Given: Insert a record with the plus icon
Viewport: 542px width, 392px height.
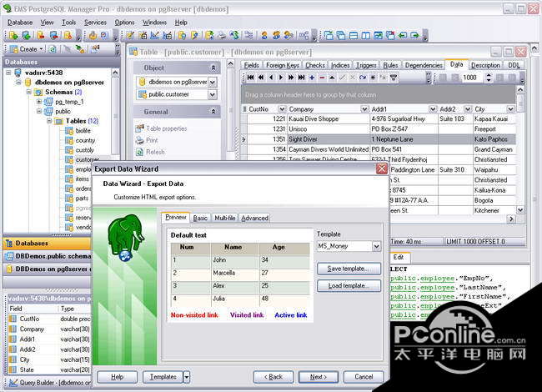Looking at the screenshot, I should 312,78.
